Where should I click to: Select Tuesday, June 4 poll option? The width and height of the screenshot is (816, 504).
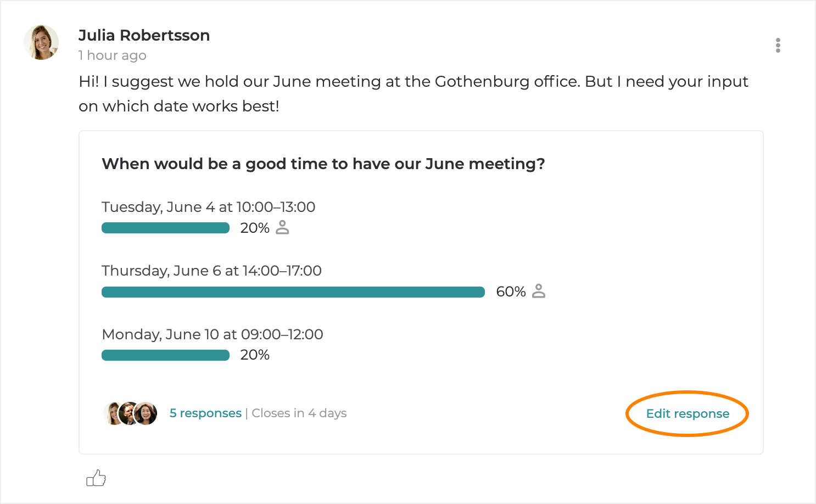[209, 207]
